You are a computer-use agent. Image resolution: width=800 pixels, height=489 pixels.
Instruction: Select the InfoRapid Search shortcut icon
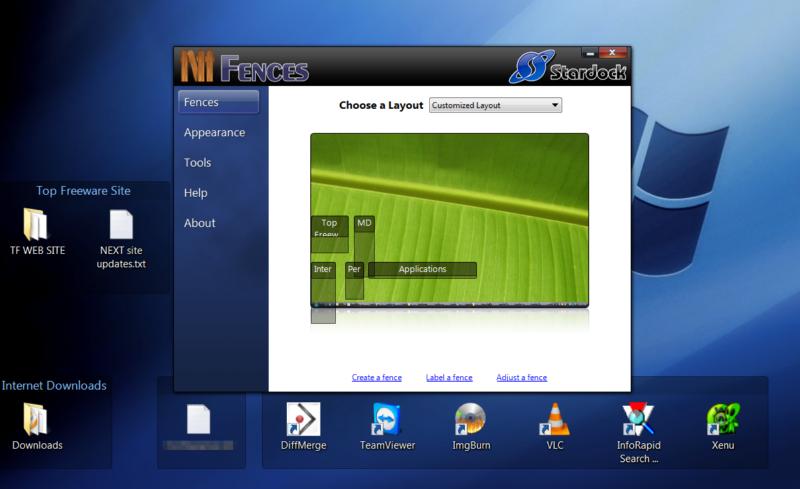pyautogui.click(x=638, y=419)
